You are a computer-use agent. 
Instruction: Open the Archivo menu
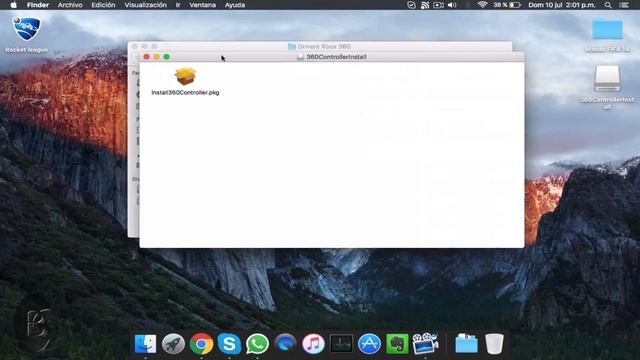click(x=70, y=5)
